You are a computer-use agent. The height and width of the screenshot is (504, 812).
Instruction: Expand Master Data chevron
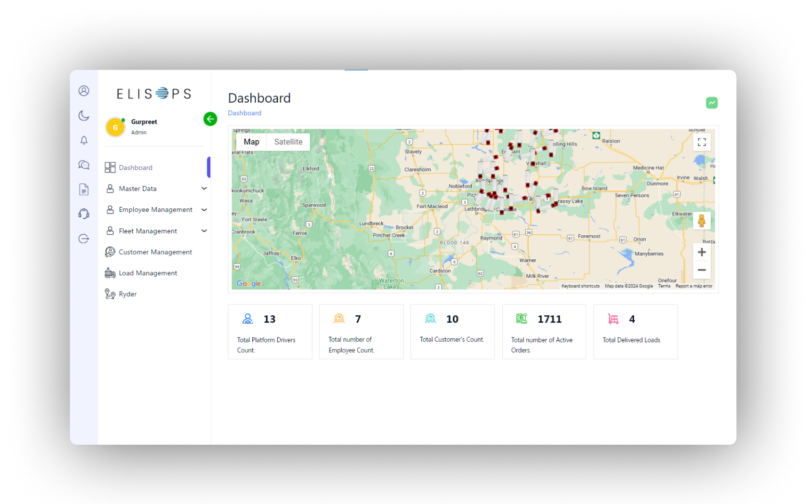pyautogui.click(x=204, y=188)
